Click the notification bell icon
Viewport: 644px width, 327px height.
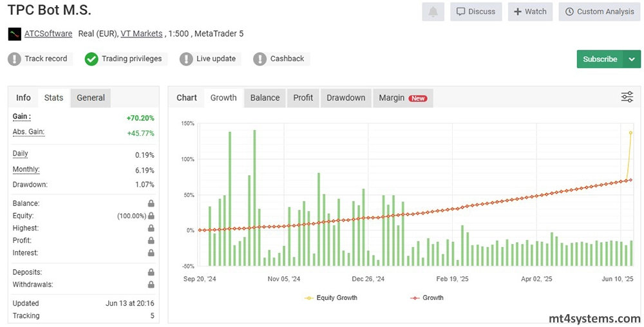(x=433, y=12)
